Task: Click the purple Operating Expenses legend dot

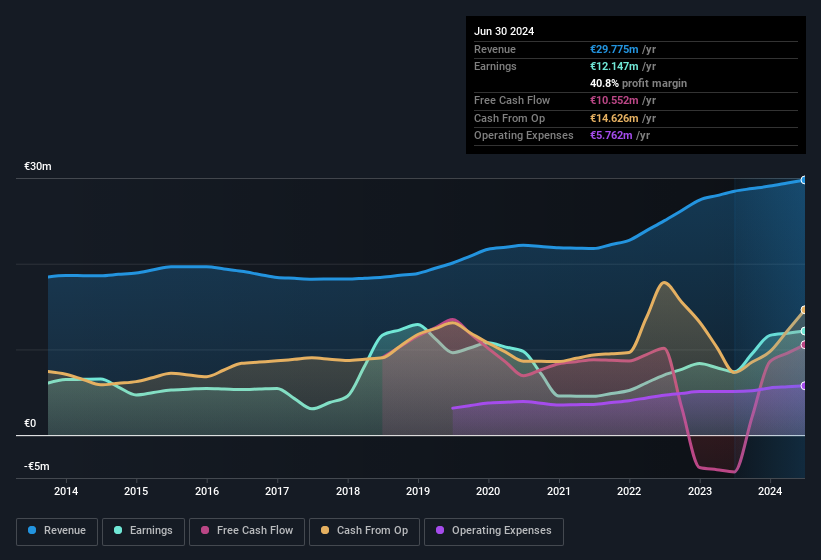Action: pyautogui.click(x=440, y=531)
